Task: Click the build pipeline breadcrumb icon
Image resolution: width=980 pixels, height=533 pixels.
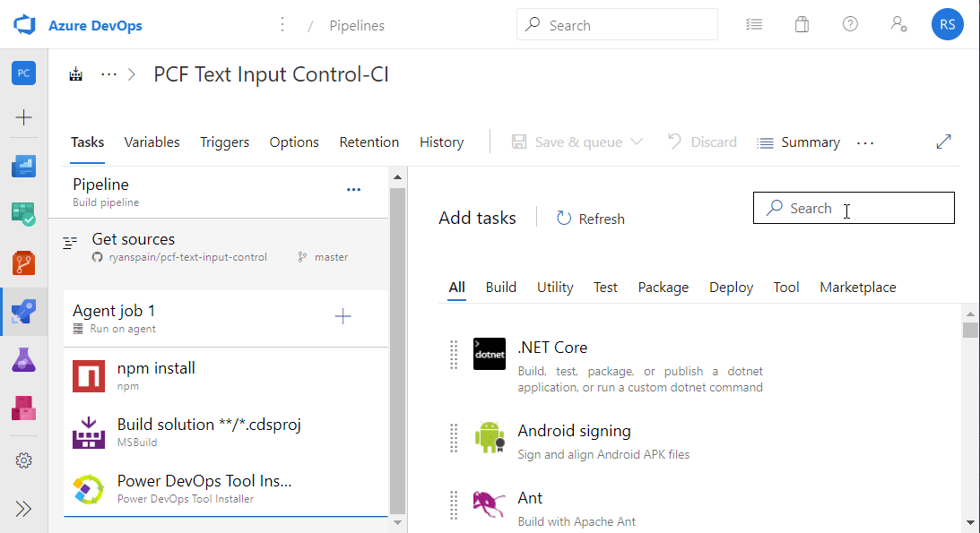Action: [x=75, y=75]
